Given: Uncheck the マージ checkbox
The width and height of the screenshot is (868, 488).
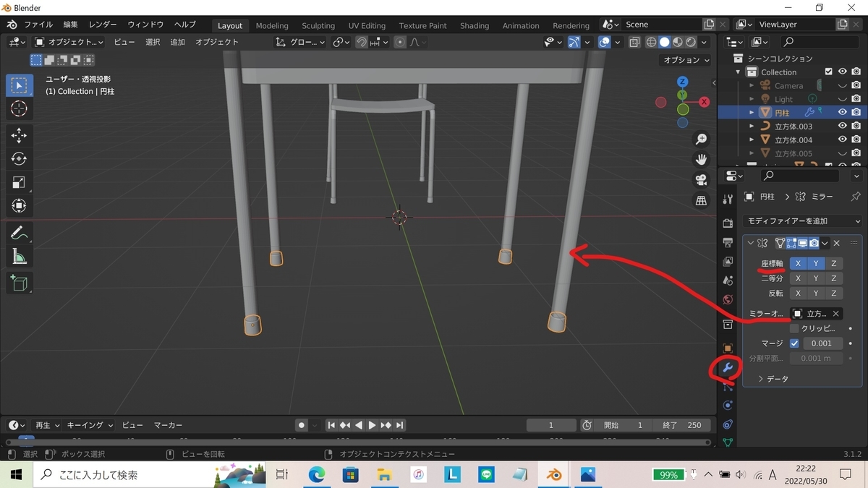Looking at the screenshot, I should click(x=794, y=343).
